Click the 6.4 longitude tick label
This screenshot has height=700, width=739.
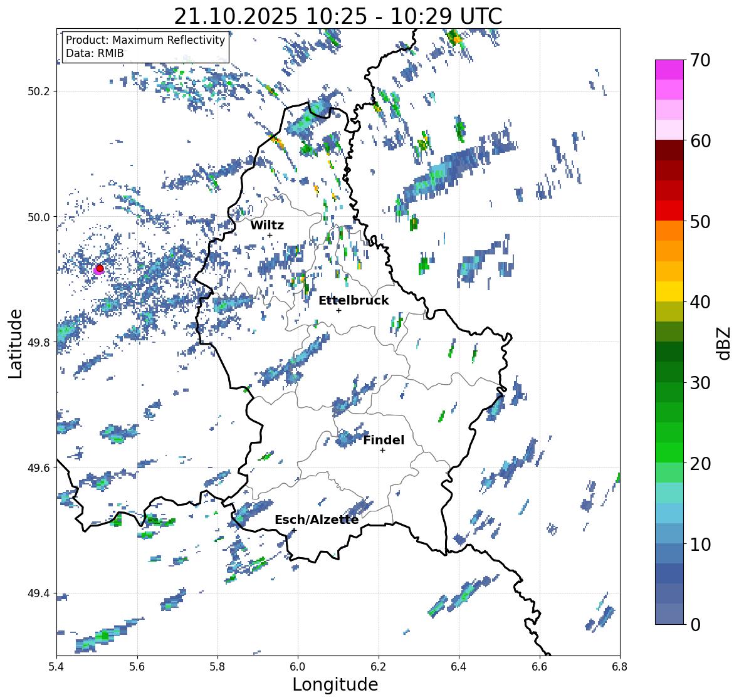459,667
